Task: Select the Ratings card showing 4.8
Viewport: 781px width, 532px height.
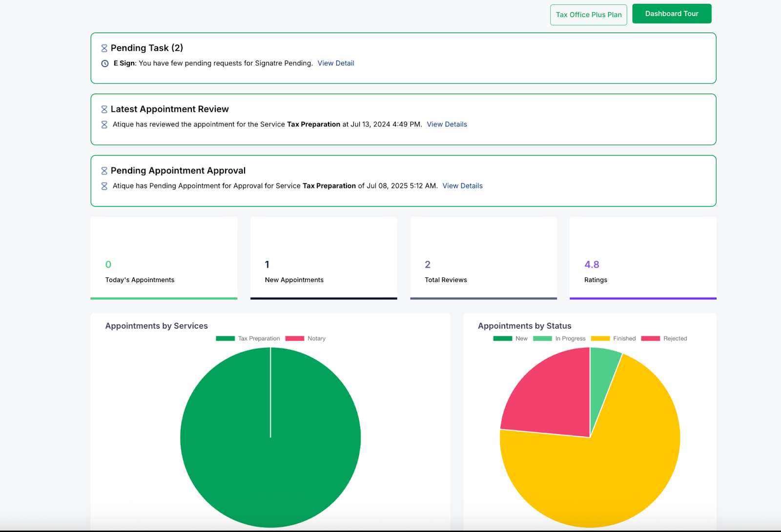Action: click(643, 258)
